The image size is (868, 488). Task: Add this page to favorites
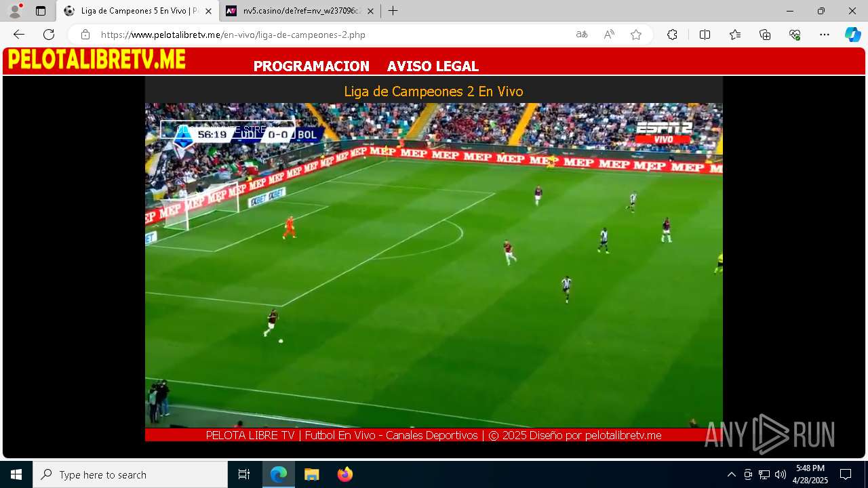click(636, 35)
